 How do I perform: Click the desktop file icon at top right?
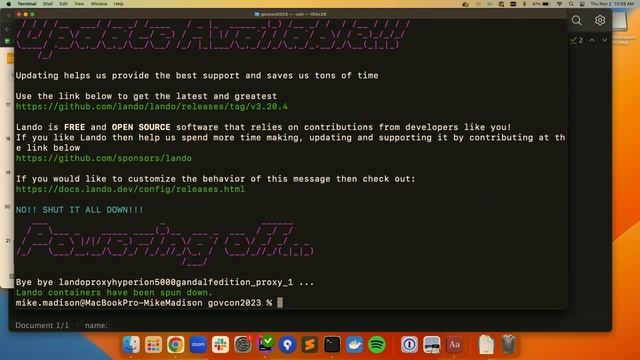coord(620,22)
